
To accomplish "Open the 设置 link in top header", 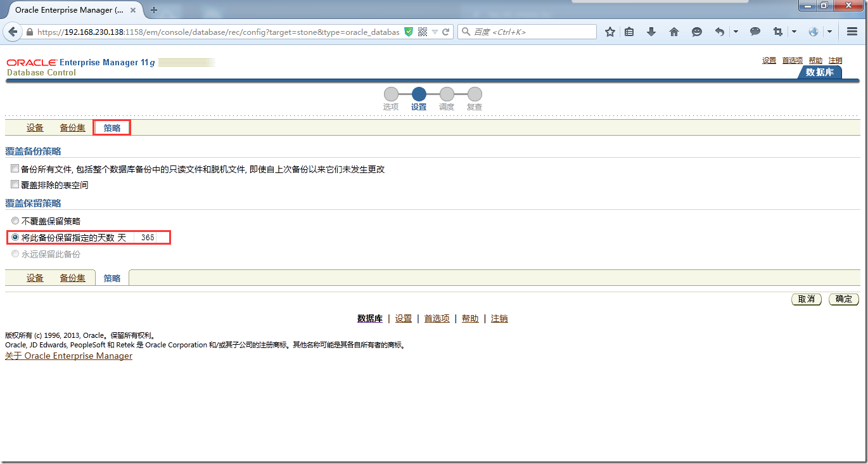I will [769, 60].
